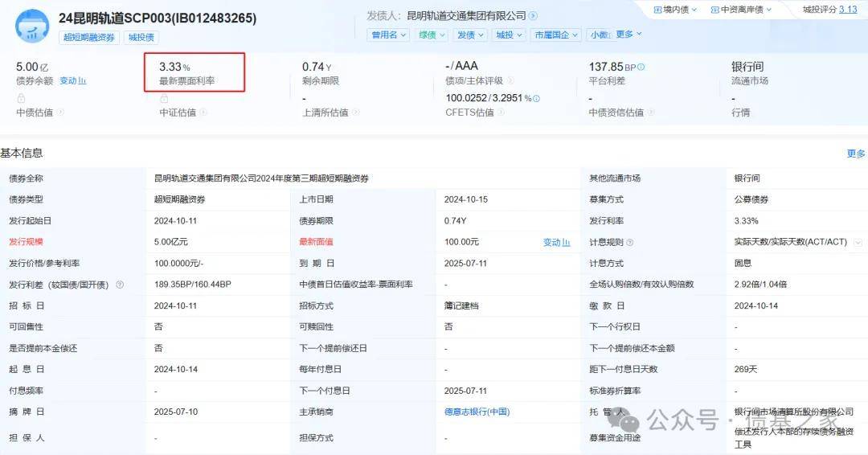Viewport: 868px width, 455px height.
Task: Click 固息 计息方式 value
Action: 743,264
